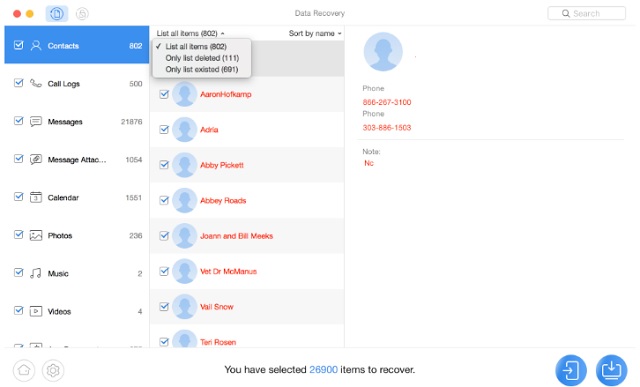
Task: Click AaronHofkamp contact avatar
Action: pos(184,94)
